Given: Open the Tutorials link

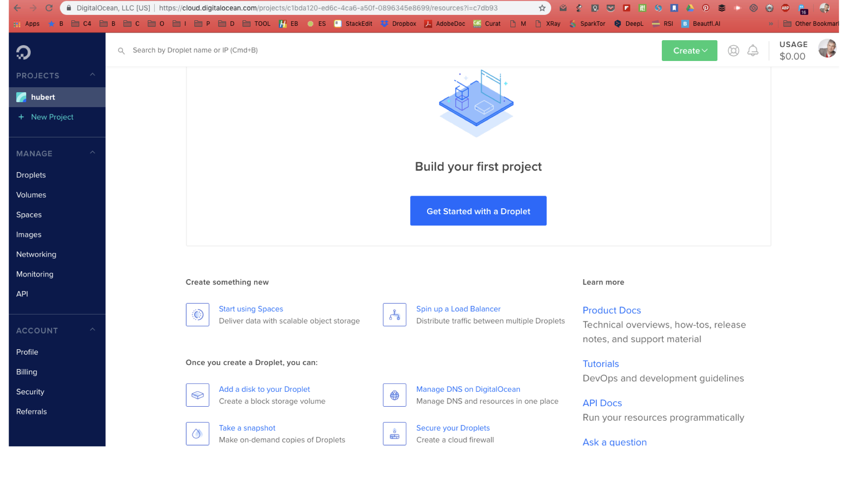Looking at the screenshot, I should (601, 364).
